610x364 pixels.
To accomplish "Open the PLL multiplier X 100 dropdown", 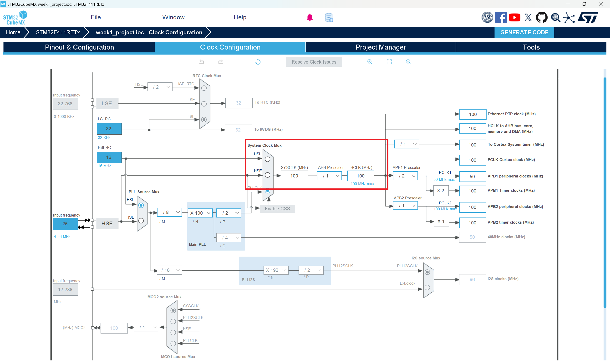I will (x=200, y=213).
